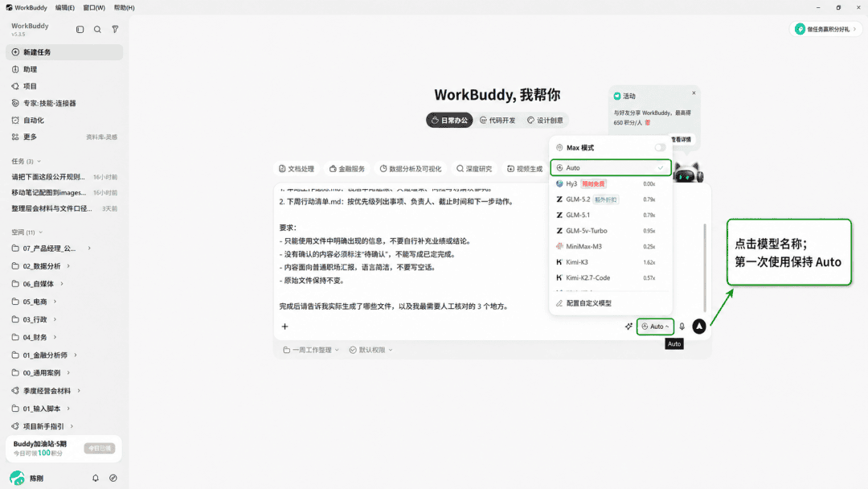Toggle the sidebar panel icon
The image size is (868, 489).
[x=80, y=29]
